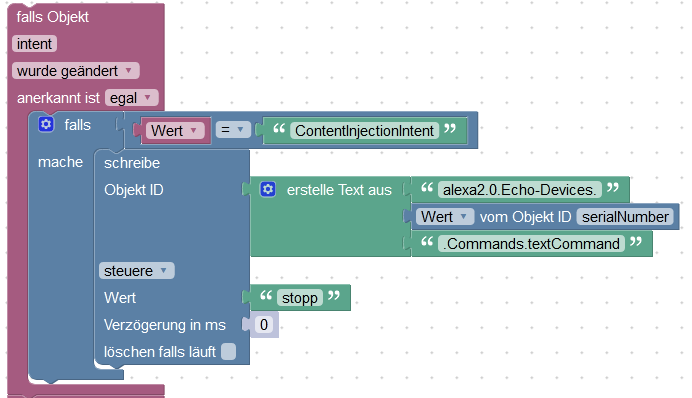This screenshot has width=692, height=398.
Task: Edit the ContentInjectionIntent text field
Action: click(365, 131)
